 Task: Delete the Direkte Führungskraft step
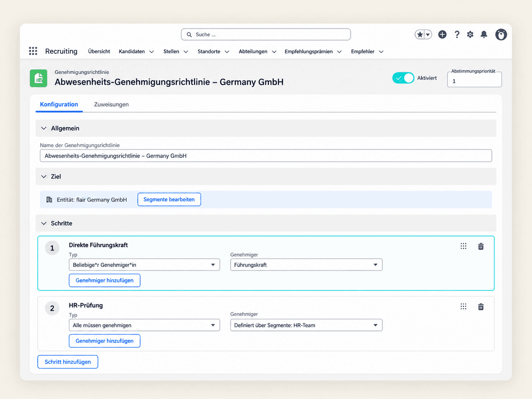(x=481, y=246)
